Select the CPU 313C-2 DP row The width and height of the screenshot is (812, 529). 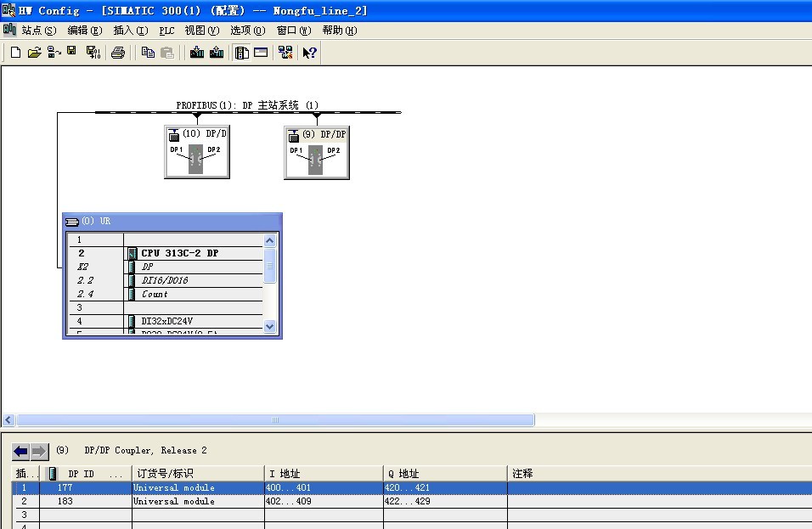click(x=166, y=253)
